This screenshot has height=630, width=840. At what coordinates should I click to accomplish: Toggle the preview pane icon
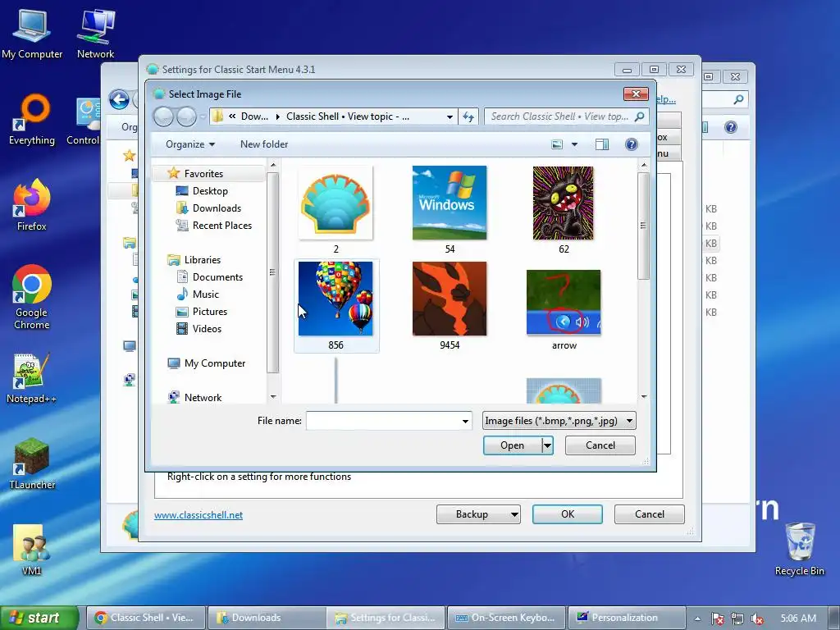coord(601,144)
